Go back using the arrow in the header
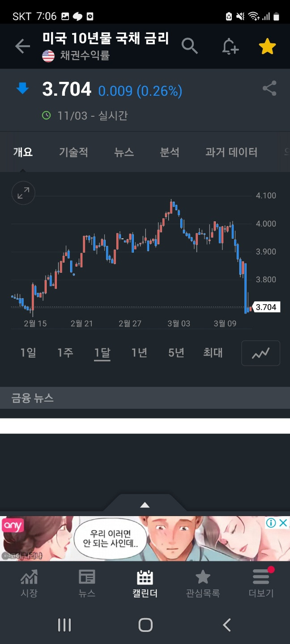The image size is (290, 644). [x=22, y=46]
